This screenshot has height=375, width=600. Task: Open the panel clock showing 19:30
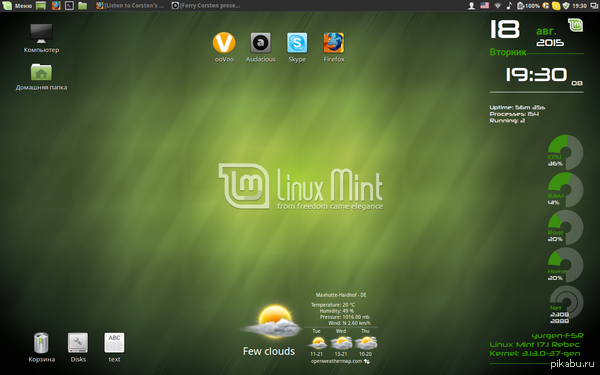(579, 6)
